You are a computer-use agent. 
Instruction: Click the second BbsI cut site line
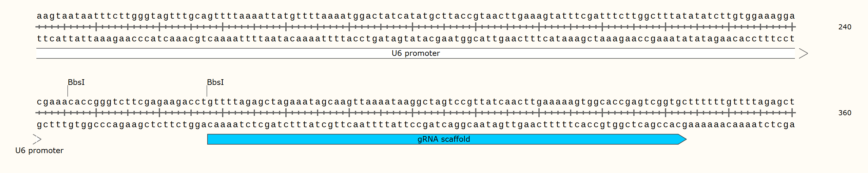point(207,91)
